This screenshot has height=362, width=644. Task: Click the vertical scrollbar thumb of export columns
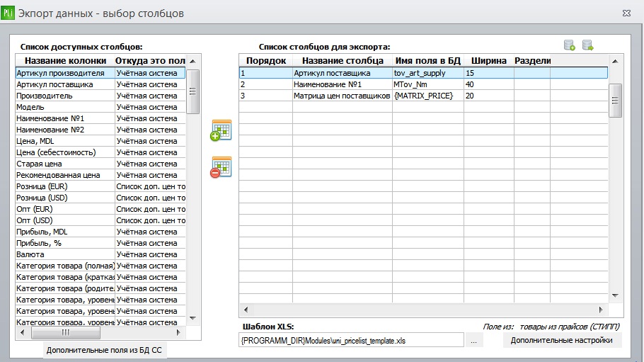tap(615, 101)
